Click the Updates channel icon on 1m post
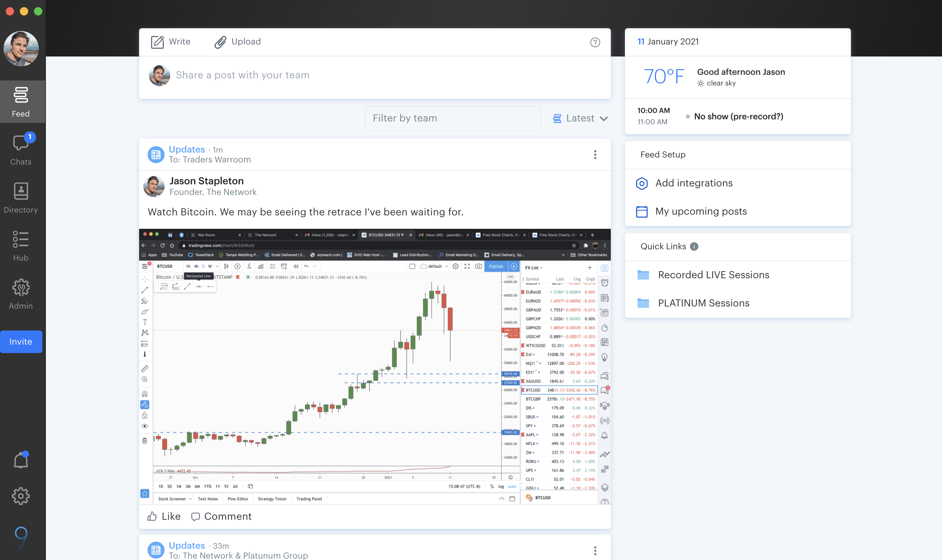The width and height of the screenshot is (942, 560). click(x=155, y=154)
